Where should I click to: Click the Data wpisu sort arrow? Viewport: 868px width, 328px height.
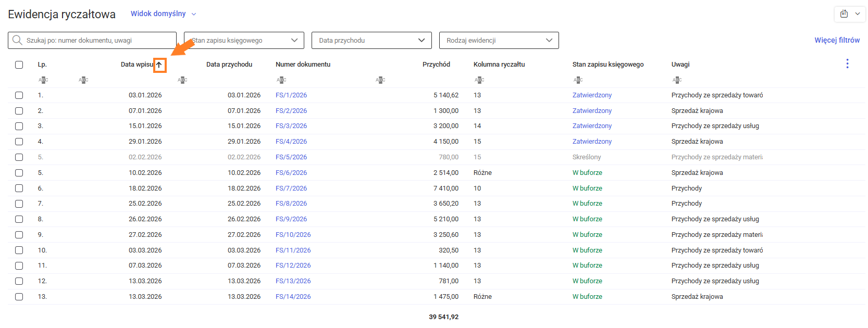point(159,65)
